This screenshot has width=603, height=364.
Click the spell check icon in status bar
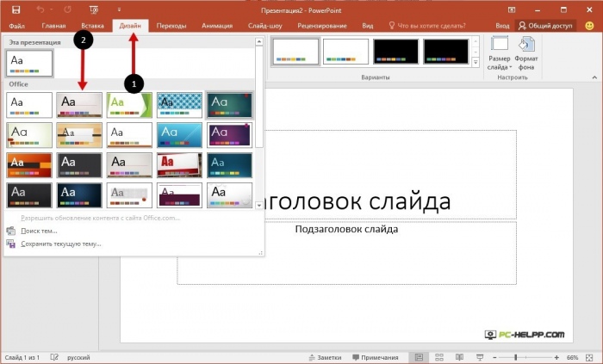(x=54, y=356)
